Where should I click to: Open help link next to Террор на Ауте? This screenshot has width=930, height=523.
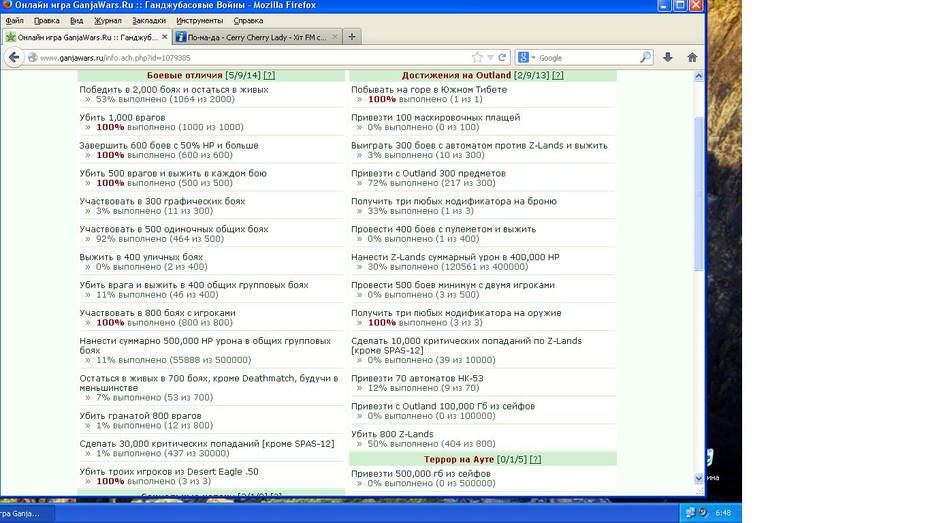[x=535, y=460]
